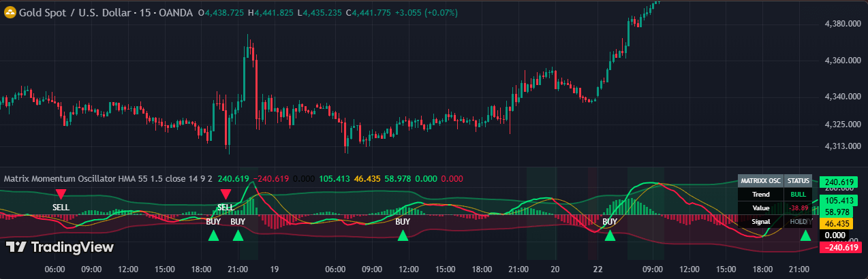The width and height of the screenshot is (868, 279).
Task: Click green triangle under BUY near date 22
Action: click(610, 235)
